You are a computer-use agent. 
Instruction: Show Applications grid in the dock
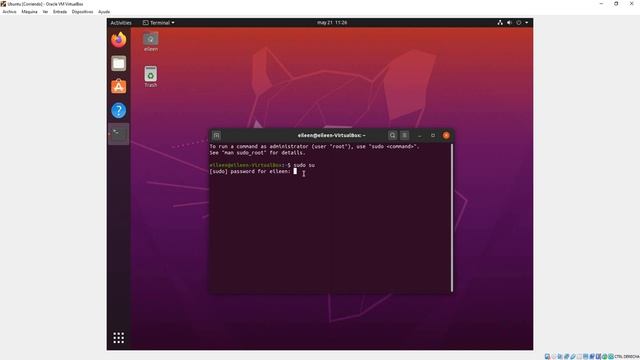point(119,338)
